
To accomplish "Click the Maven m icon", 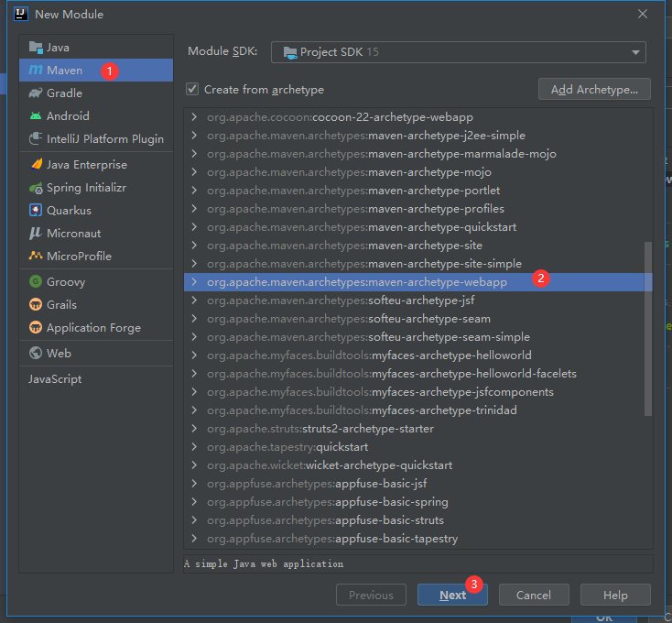I will tap(36, 70).
